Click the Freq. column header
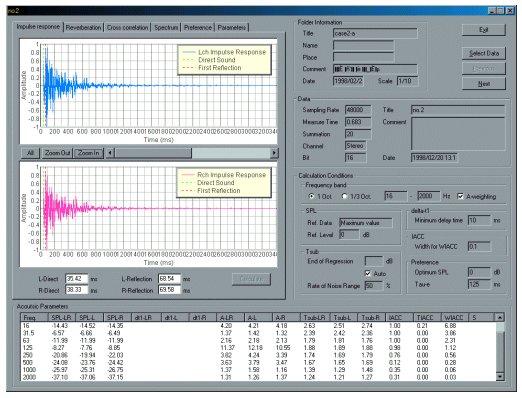This screenshot has height=398, width=522. (x=34, y=317)
